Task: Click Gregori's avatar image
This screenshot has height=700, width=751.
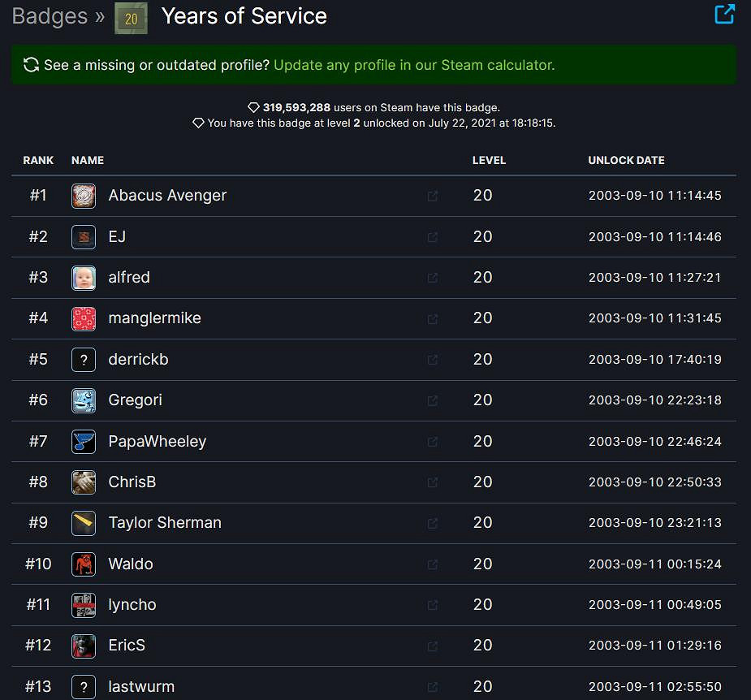Action: pyautogui.click(x=83, y=400)
